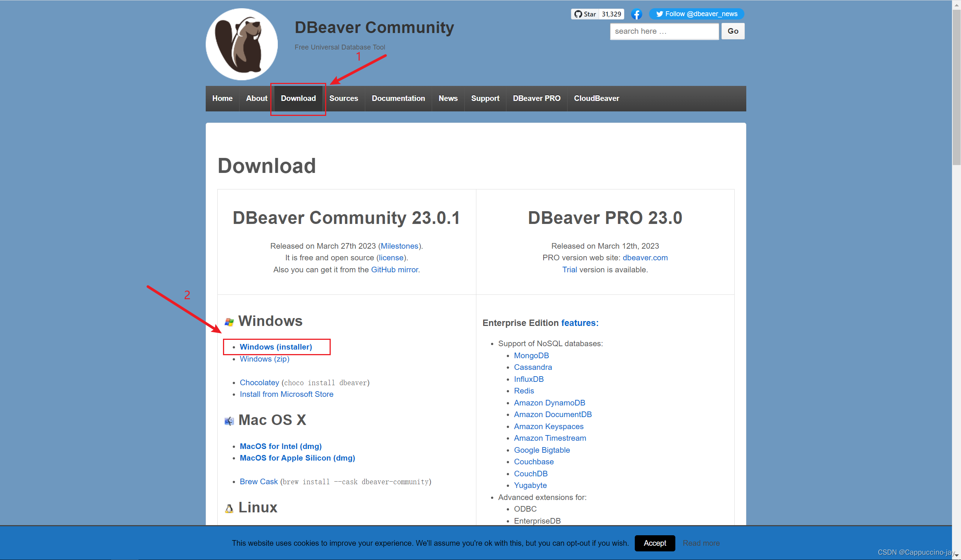The height and width of the screenshot is (560, 961).
Task: Download Windows (zip)
Action: point(264,359)
